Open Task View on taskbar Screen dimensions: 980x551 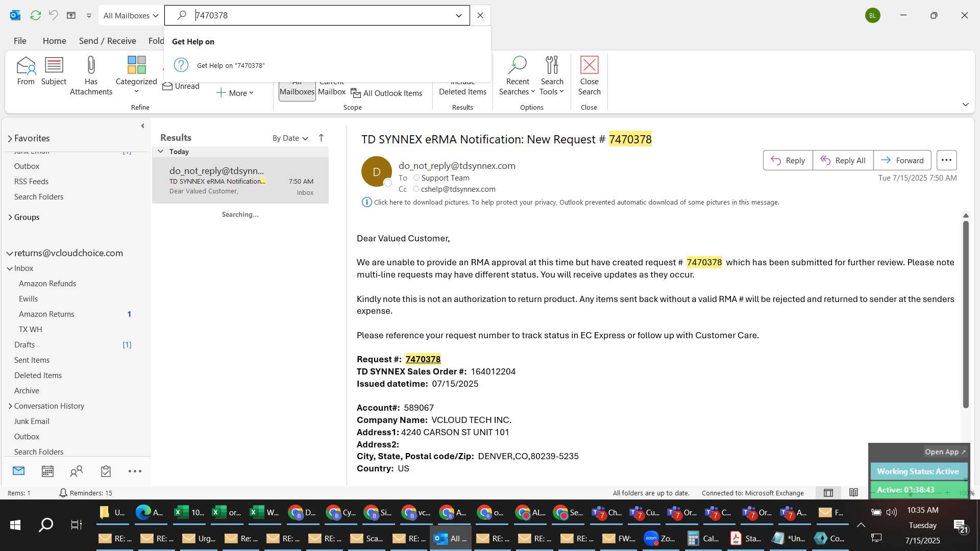[x=77, y=524]
